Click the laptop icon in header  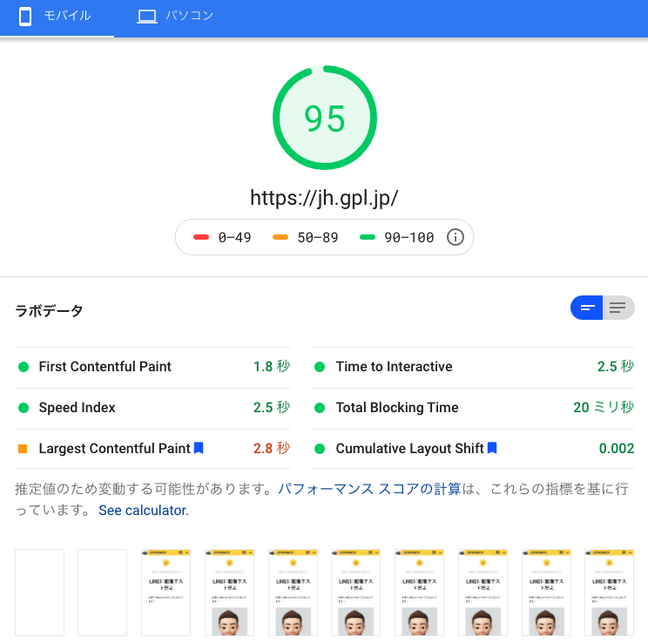[x=147, y=17]
